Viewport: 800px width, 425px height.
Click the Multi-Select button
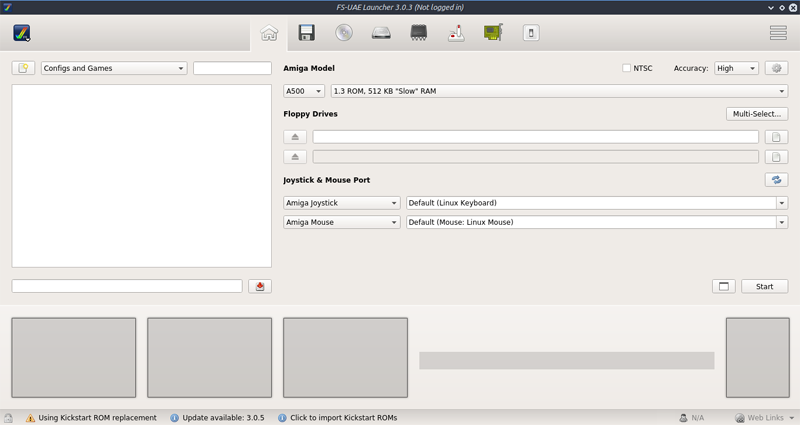pos(757,114)
